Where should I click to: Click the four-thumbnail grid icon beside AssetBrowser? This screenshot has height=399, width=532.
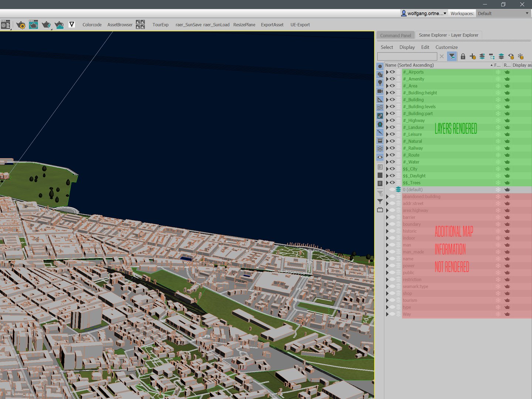click(140, 25)
